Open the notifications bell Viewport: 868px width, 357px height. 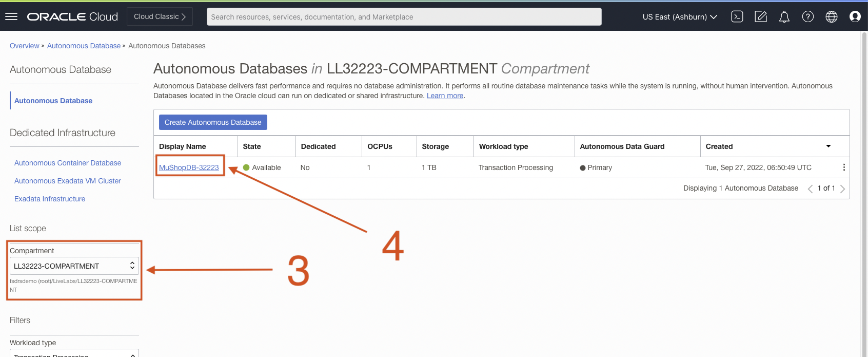[x=784, y=16]
